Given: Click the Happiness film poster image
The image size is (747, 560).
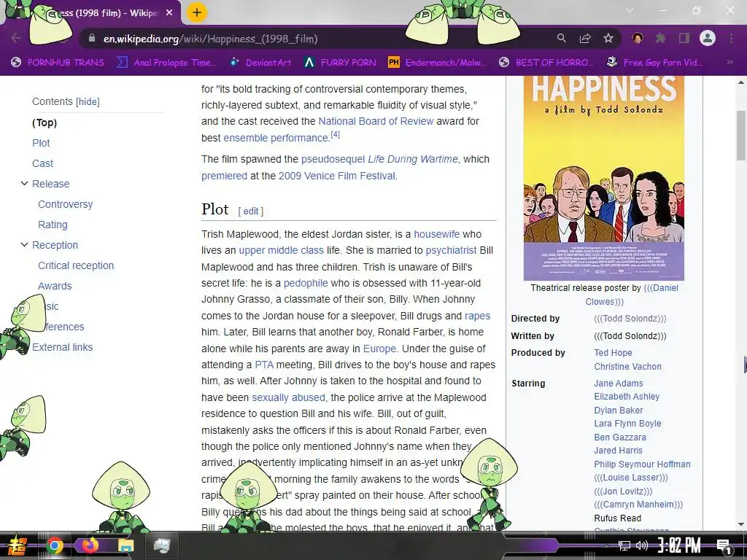Looking at the screenshot, I should click(x=603, y=178).
